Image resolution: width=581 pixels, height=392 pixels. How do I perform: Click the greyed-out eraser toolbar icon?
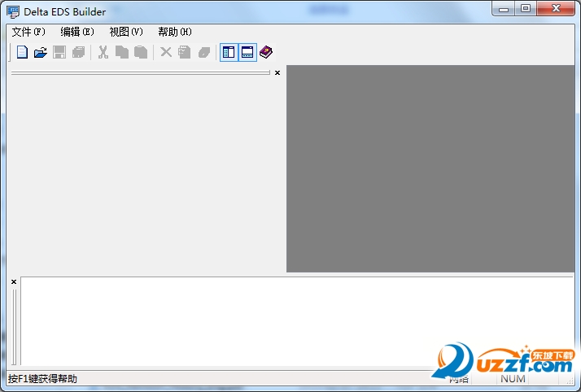click(204, 52)
